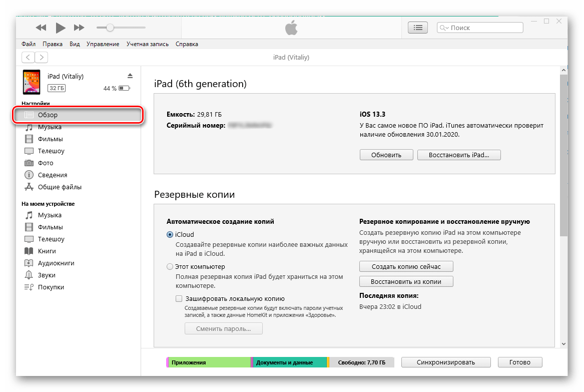Open Сведения info icon in sidebar
Image resolution: width=584 pixels, height=392 pixels.
point(29,175)
